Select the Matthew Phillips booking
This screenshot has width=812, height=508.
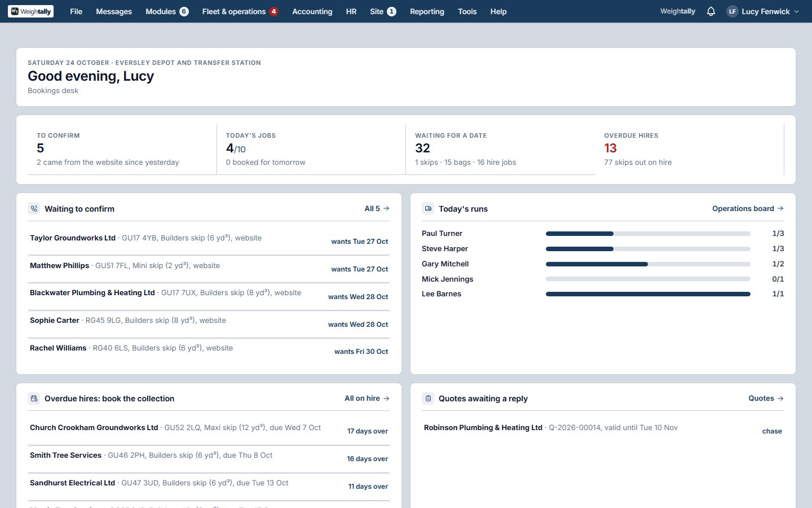point(209,269)
